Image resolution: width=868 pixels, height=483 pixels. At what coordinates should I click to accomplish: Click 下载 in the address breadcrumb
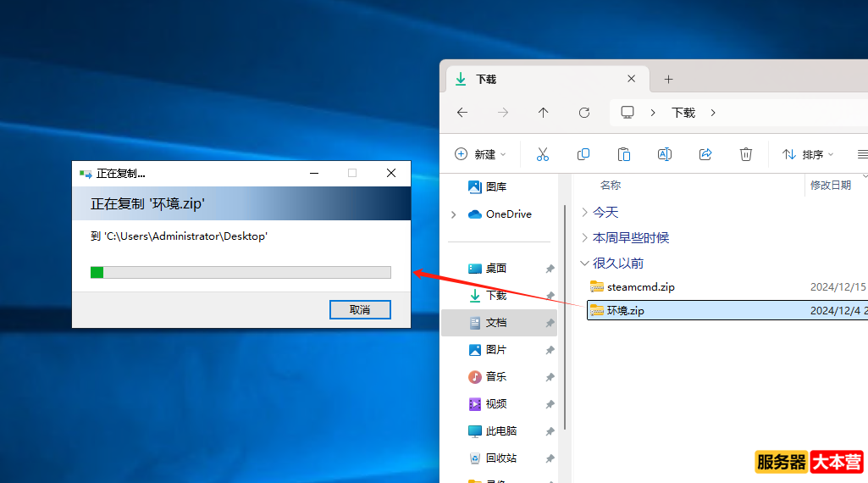tap(683, 113)
